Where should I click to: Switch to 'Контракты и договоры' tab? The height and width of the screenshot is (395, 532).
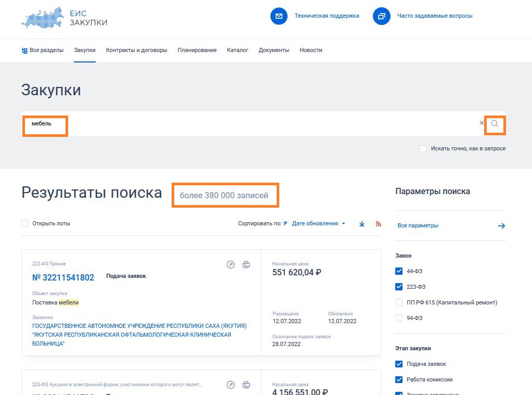point(136,50)
